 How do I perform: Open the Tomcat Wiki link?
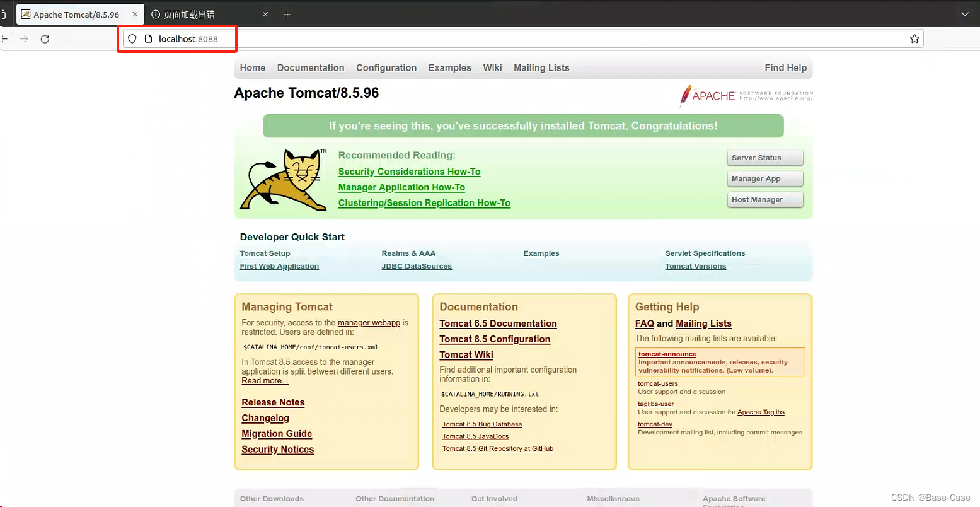[466, 355]
